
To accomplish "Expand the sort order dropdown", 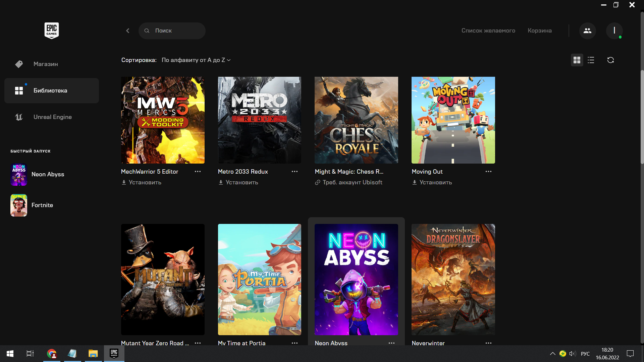I will pos(196,60).
